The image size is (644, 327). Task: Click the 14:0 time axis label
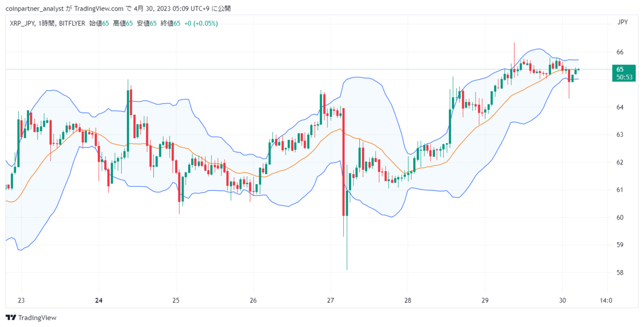pos(606,300)
